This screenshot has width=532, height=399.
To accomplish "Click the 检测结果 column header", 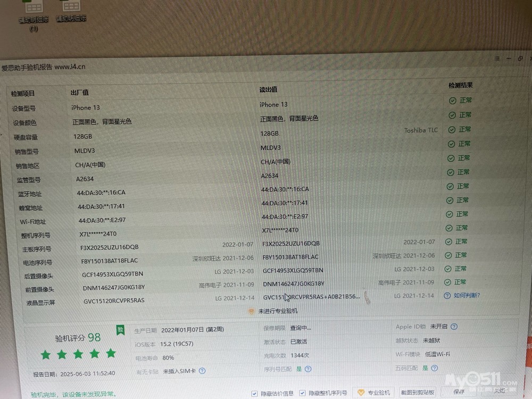I will point(460,85).
